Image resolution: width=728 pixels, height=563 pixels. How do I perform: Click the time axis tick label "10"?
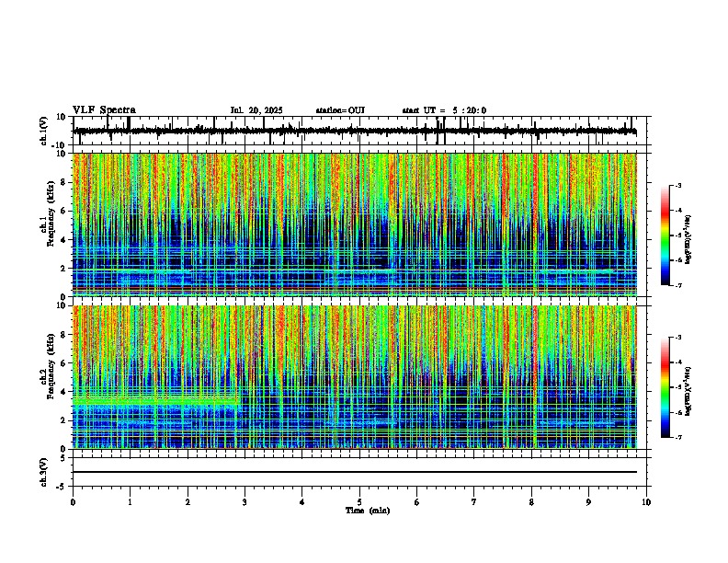point(646,502)
